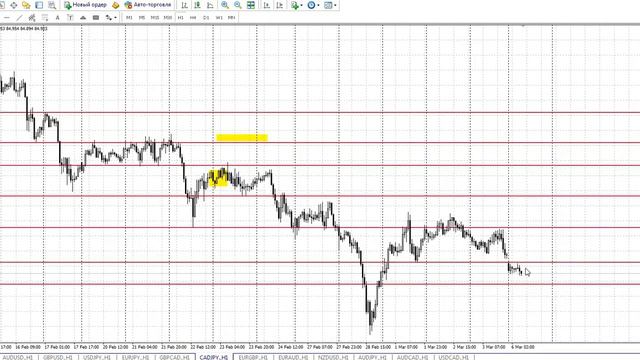Launch MetaEditor with the yellow diamond icon

point(116,5)
